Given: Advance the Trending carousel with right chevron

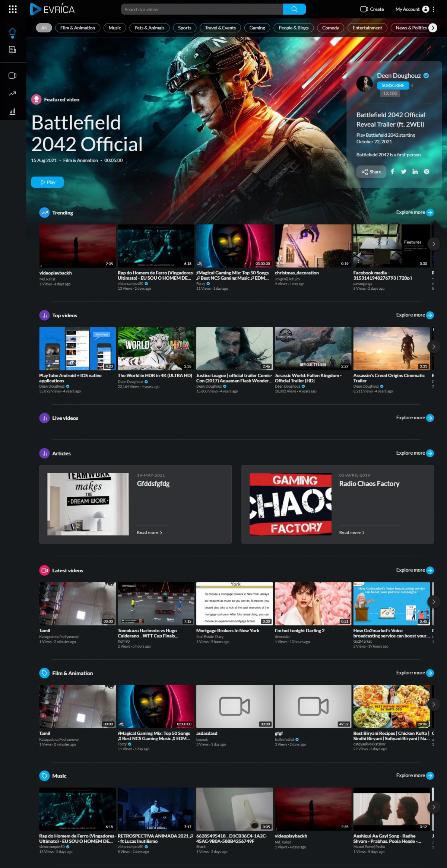Looking at the screenshot, I should 433,244.
